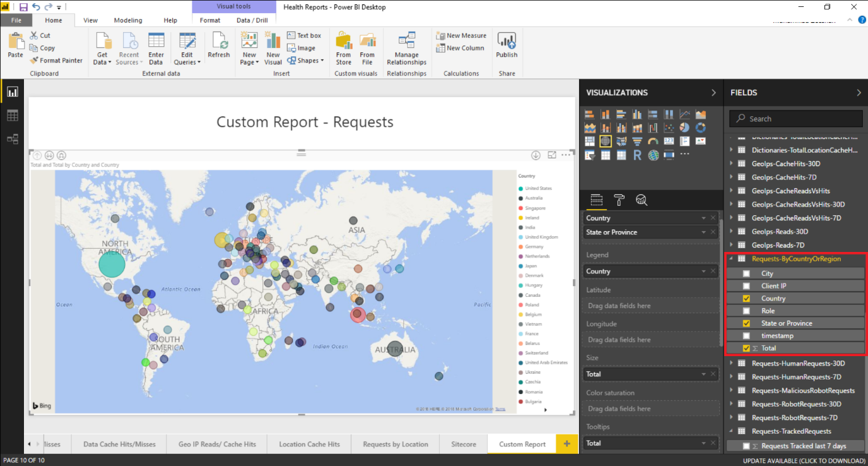Open the Data / Drill ribbon tab
Image resolution: width=868 pixels, height=466 pixels.
[x=252, y=20]
